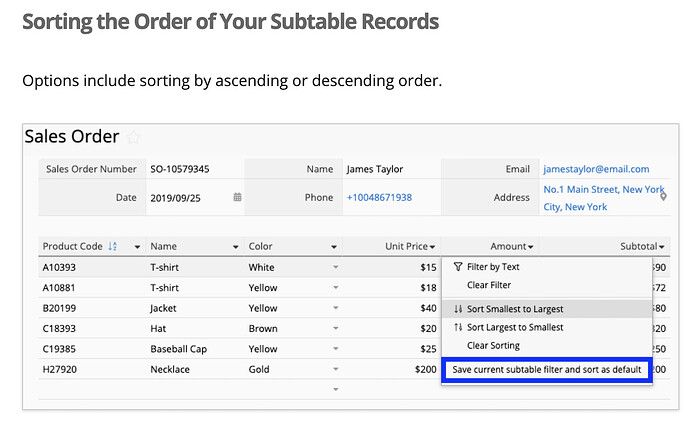
Task: Open the Subtotal column dropdown
Action: [662, 247]
